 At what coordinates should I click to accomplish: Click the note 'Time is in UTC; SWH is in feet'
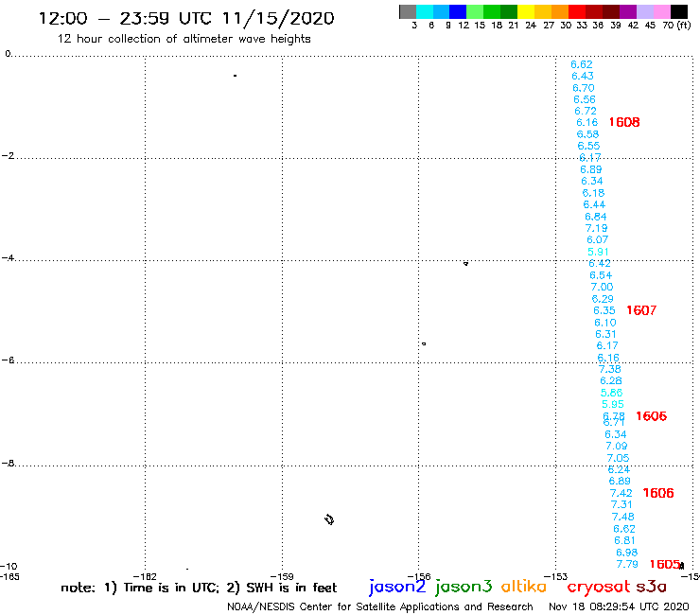199,588
